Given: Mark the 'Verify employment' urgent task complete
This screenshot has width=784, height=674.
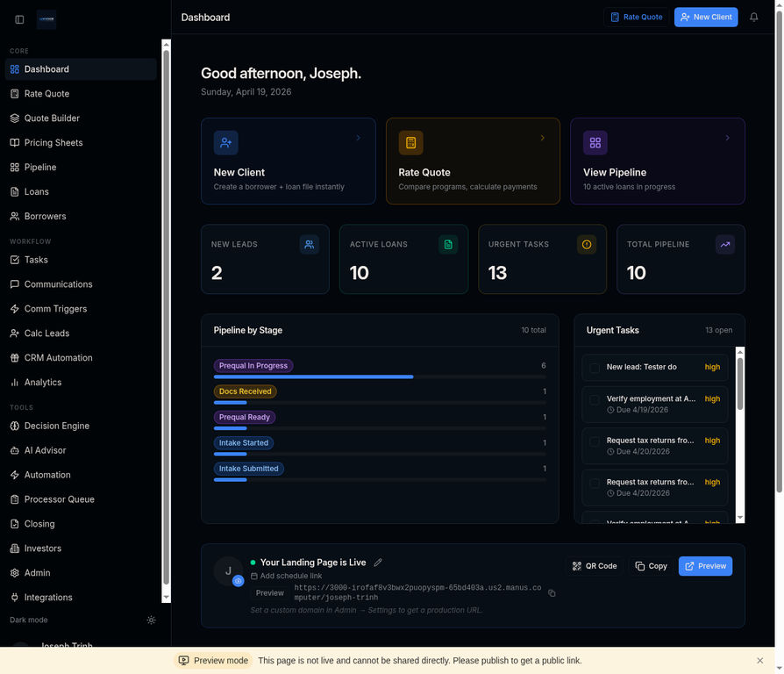Looking at the screenshot, I should [595, 398].
